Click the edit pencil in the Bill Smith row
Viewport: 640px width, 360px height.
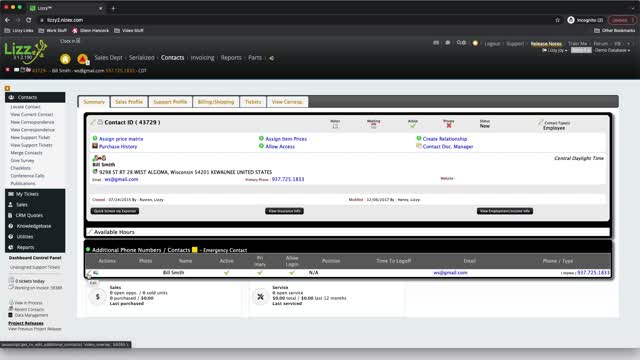click(89, 273)
